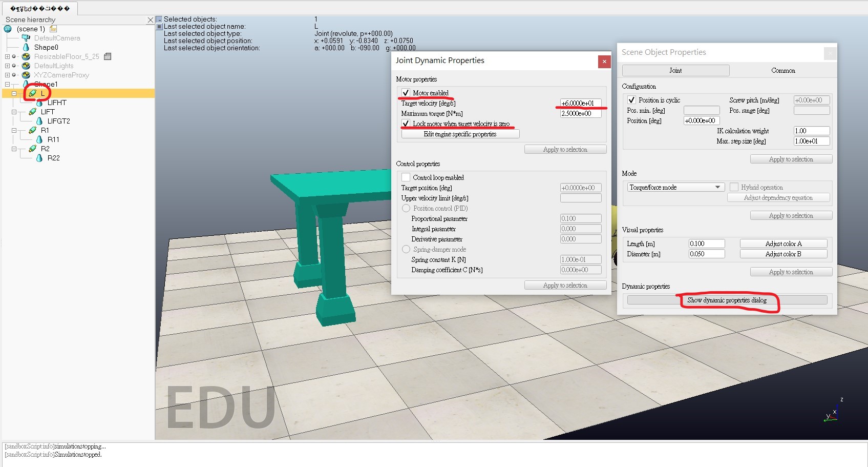This screenshot has width=868, height=467.
Task: Open Adjust color A picker
Action: point(784,243)
